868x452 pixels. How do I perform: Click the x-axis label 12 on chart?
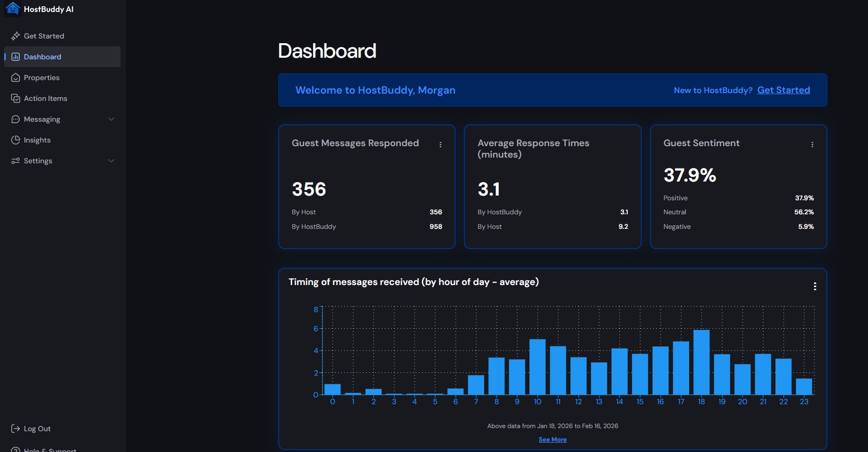pyautogui.click(x=578, y=402)
